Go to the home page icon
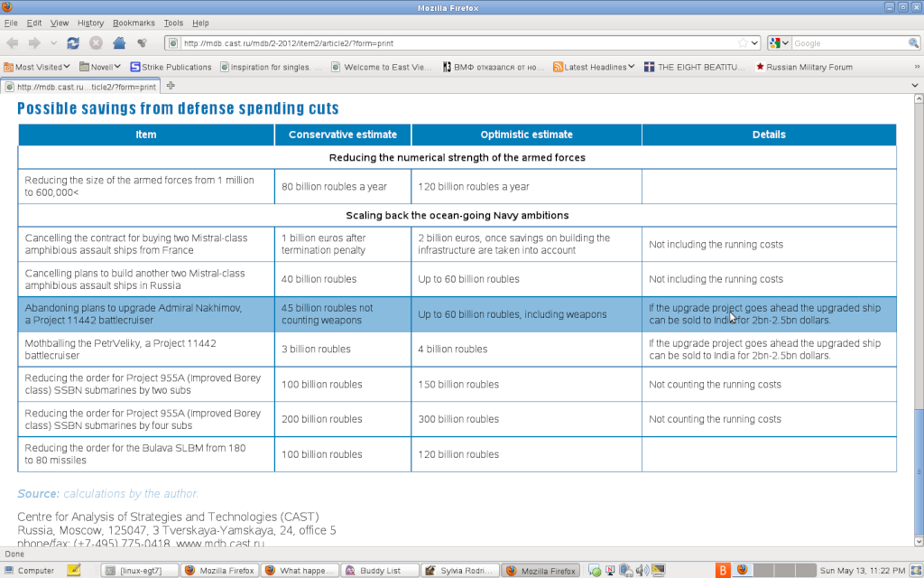Image resolution: width=924 pixels, height=578 pixels. (x=119, y=43)
